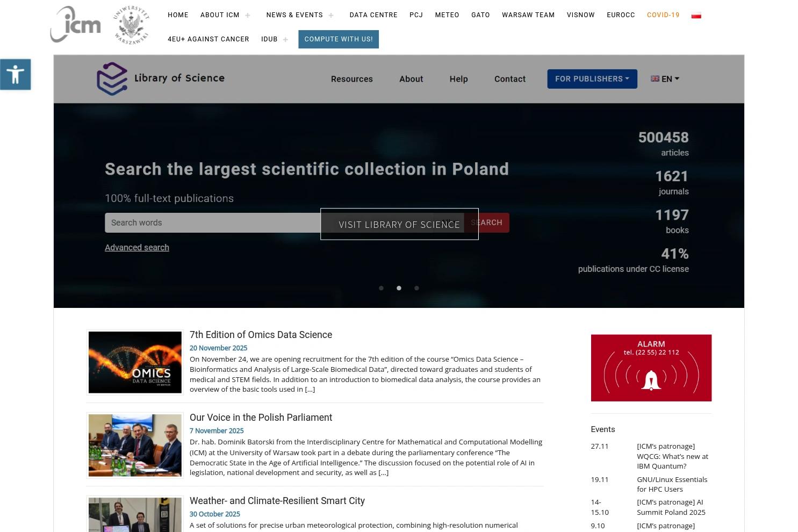Switch site language using the Polish flag

(x=696, y=15)
